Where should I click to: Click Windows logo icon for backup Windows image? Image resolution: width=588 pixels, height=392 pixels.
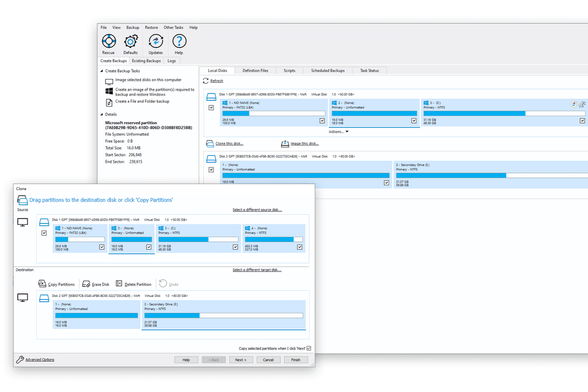click(109, 92)
